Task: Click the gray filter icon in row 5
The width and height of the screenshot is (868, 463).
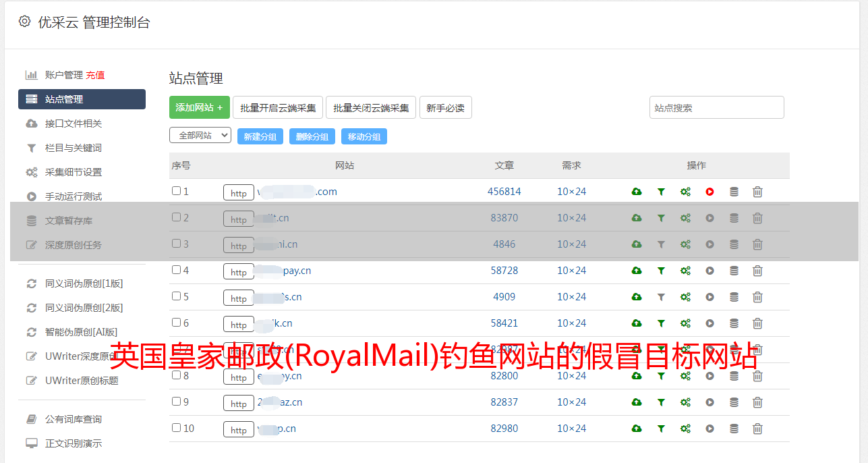Action: 661,297
